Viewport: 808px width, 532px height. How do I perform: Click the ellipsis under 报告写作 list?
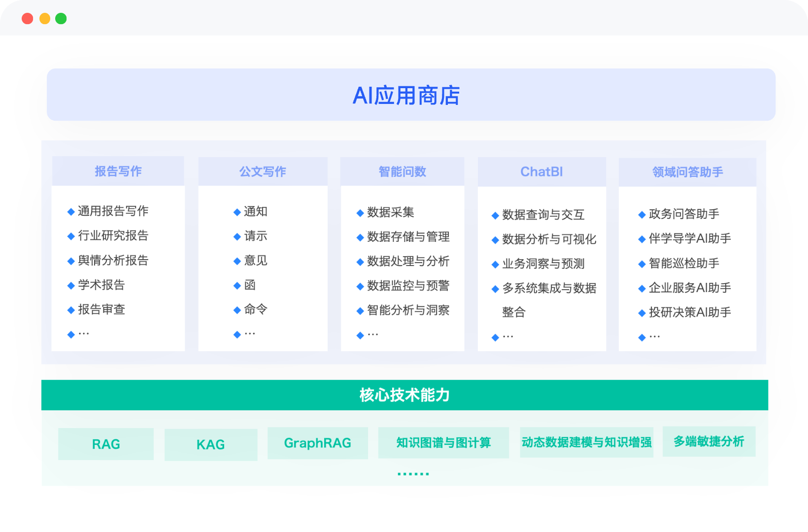coord(84,334)
